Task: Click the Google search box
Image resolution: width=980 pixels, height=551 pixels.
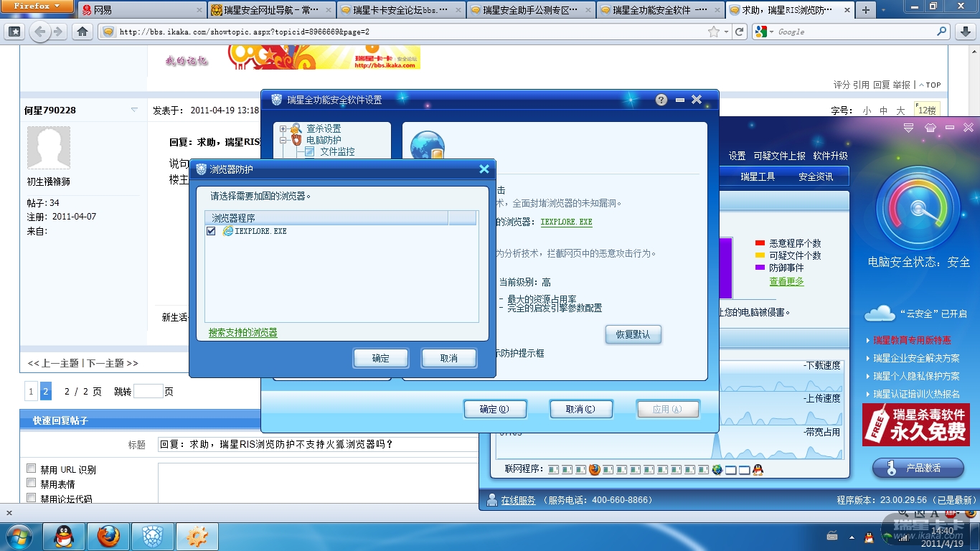Action: (x=854, y=32)
